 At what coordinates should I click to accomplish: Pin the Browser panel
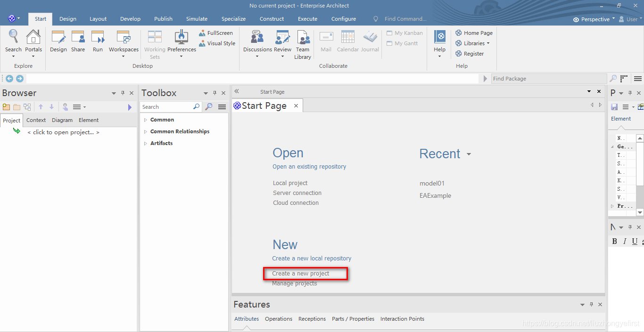(x=123, y=93)
